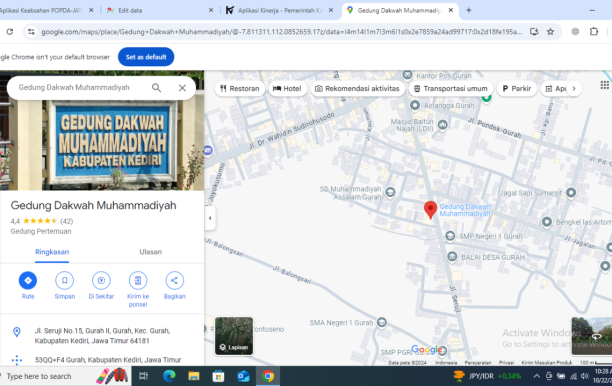Open File Explorer from the taskbar

click(x=194, y=376)
